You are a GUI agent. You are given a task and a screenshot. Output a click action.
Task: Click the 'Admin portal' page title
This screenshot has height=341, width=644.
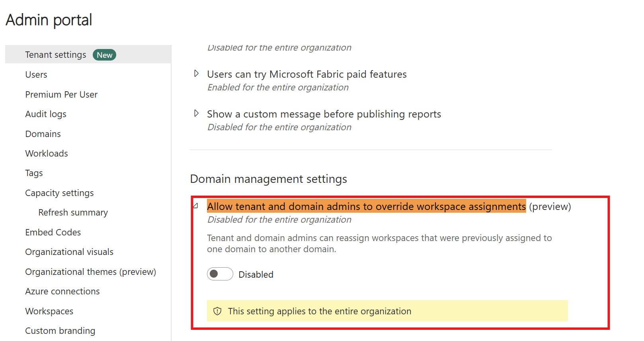pyautogui.click(x=49, y=20)
